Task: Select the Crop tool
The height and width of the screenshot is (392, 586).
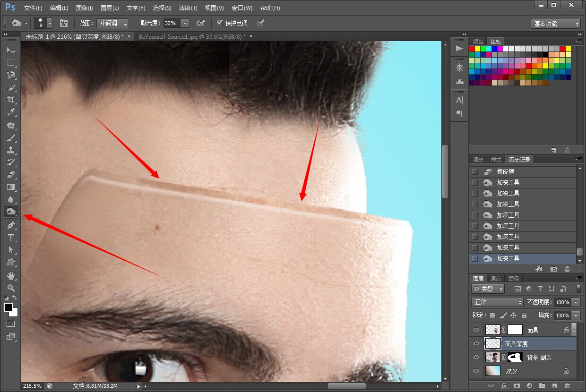Action: point(11,100)
